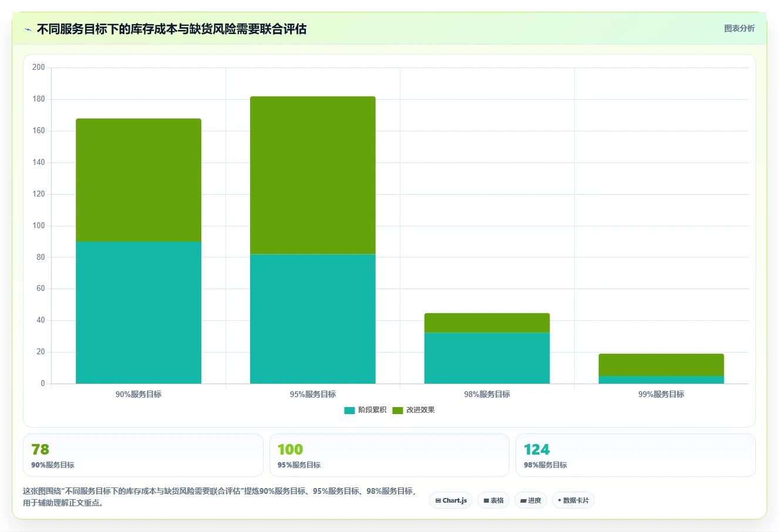Click the y-axis value 80
Viewport: 779px width, 532px height.
[41, 257]
